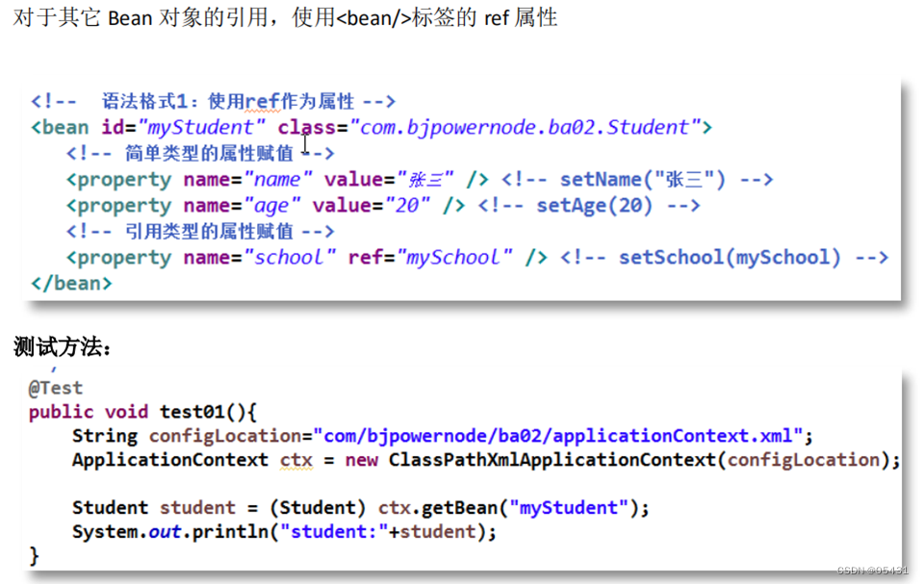Click the property name "age"
Screen dimensions: 924x584
[x=271, y=206]
